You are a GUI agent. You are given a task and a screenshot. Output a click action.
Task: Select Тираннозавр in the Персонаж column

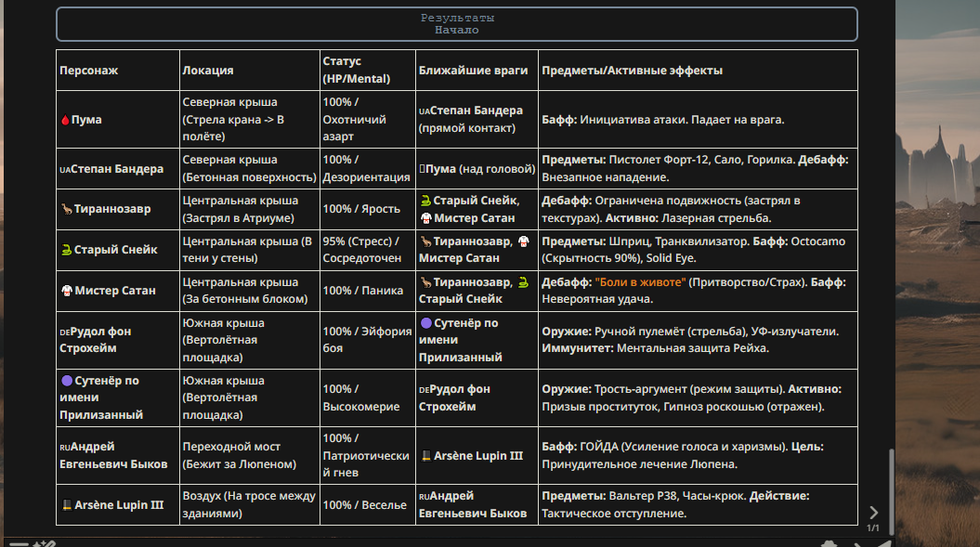(x=106, y=209)
